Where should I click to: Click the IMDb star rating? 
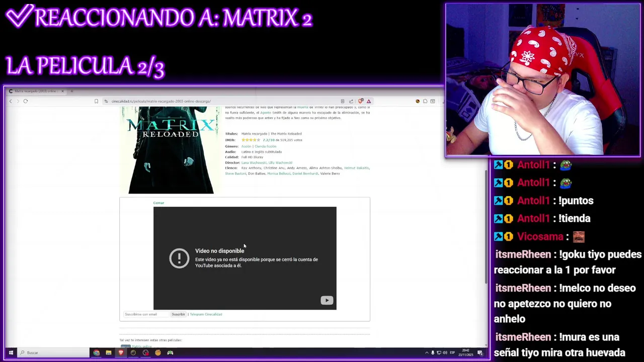pos(250,140)
